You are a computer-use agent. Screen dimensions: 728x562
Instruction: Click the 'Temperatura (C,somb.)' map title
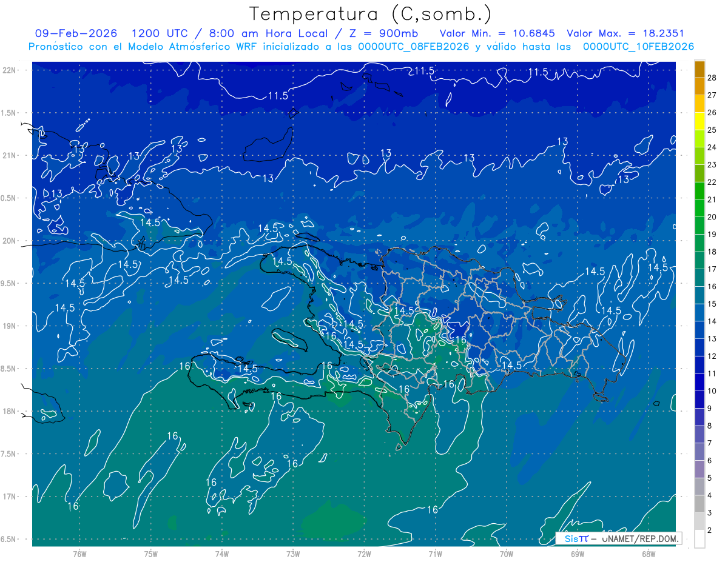click(371, 14)
